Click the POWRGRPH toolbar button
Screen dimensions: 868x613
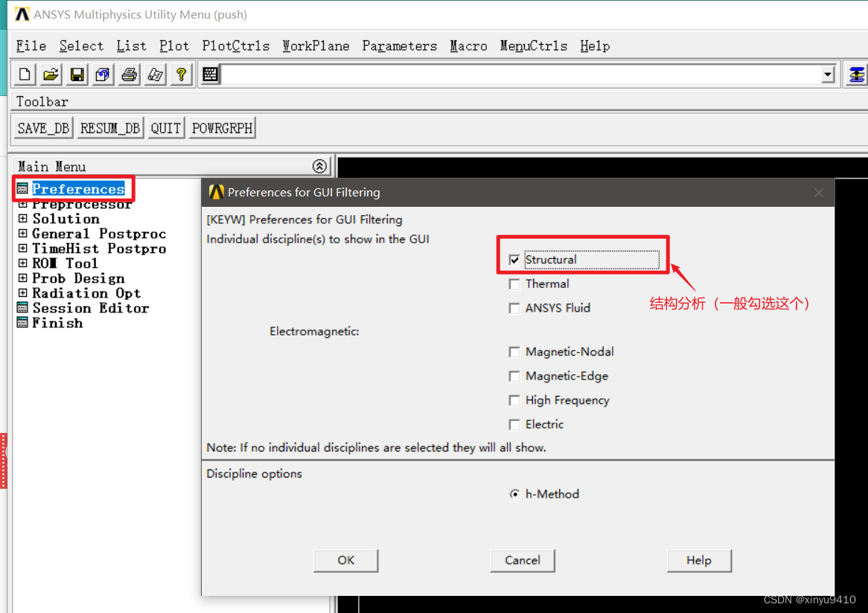(222, 129)
